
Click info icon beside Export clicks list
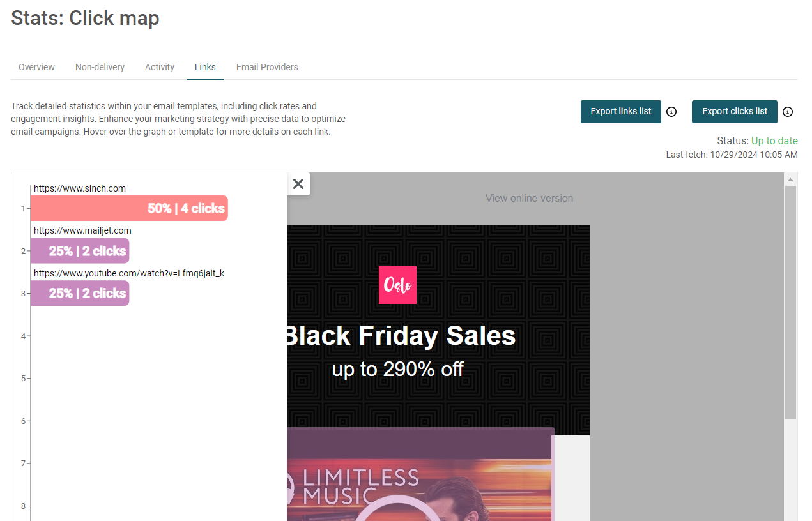[x=788, y=112]
